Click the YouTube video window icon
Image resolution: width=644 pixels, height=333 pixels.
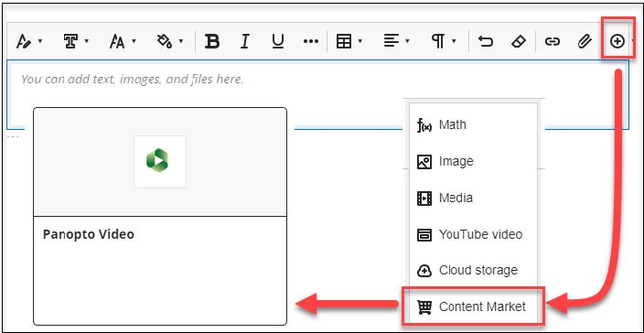pyautogui.click(x=424, y=235)
